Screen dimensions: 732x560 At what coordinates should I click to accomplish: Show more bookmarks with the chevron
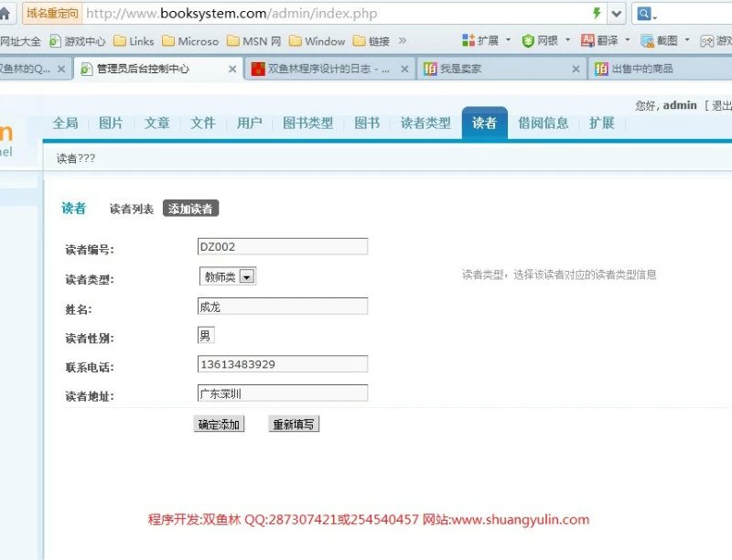coord(403,41)
